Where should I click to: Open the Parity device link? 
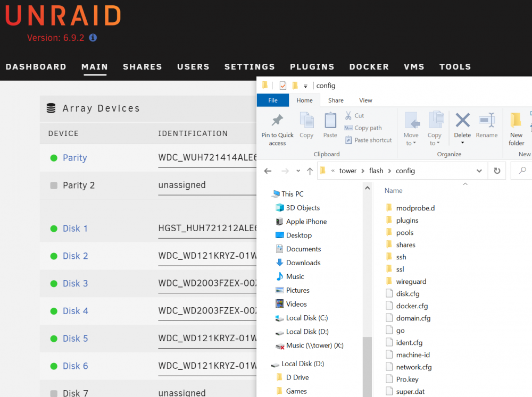click(75, 158)
